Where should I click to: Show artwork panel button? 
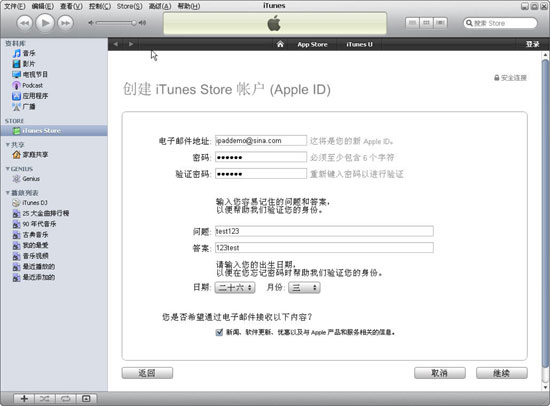click(x=86, y=398)
